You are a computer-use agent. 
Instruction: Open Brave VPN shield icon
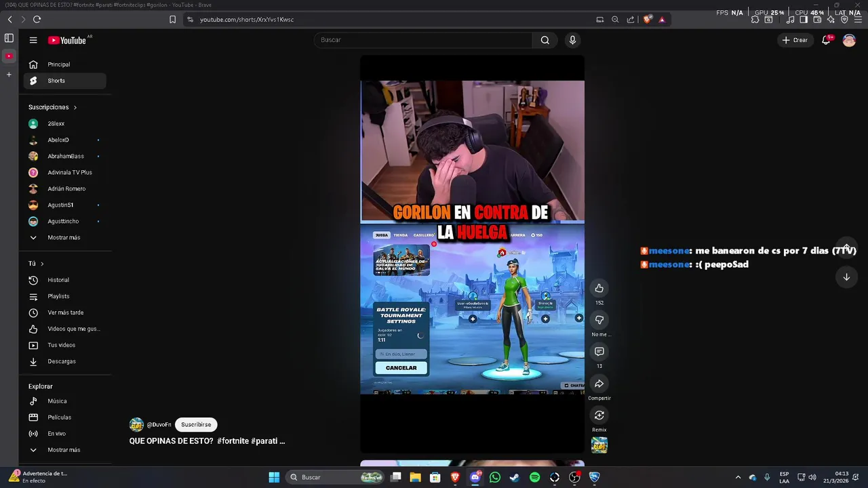844,20
